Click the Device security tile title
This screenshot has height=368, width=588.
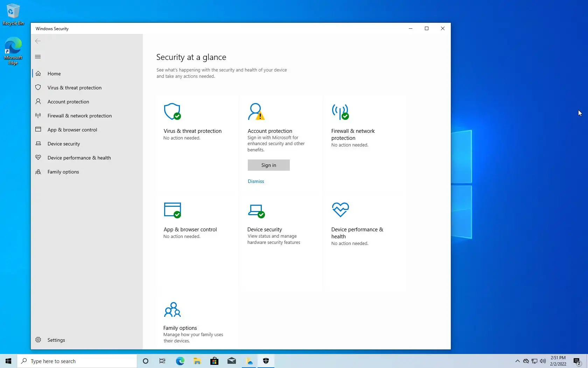coord(265,230)
